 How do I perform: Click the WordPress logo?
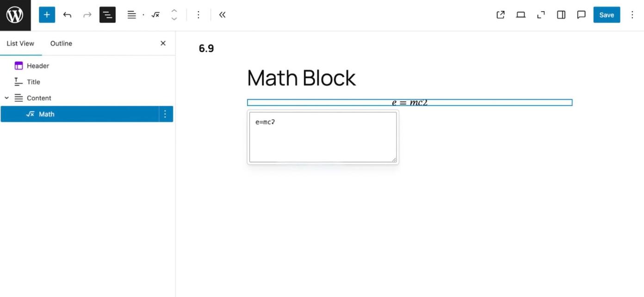[15, 15]
